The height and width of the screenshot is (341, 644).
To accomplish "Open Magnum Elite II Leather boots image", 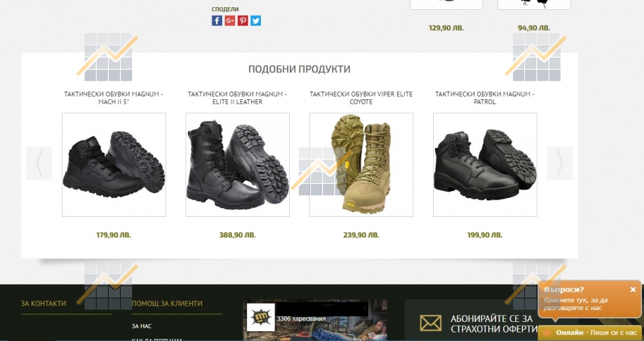I will (237, 165).
